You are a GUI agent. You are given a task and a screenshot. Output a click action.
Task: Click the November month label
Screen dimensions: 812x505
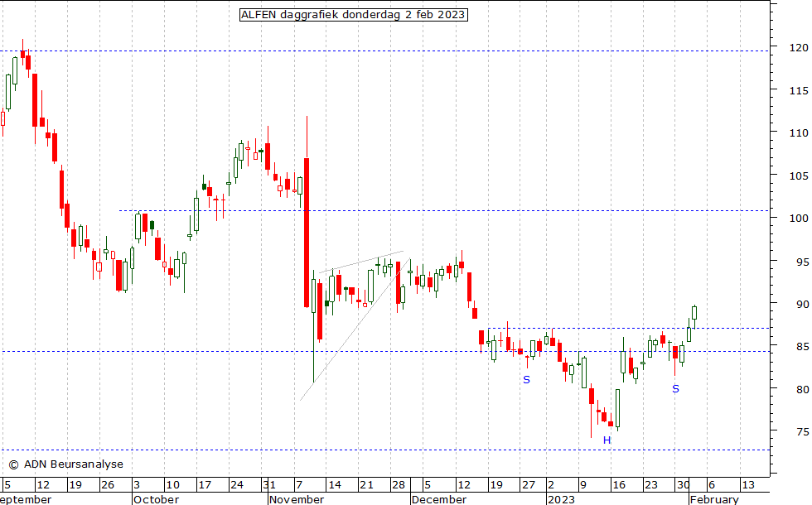(x=297, y=499)
